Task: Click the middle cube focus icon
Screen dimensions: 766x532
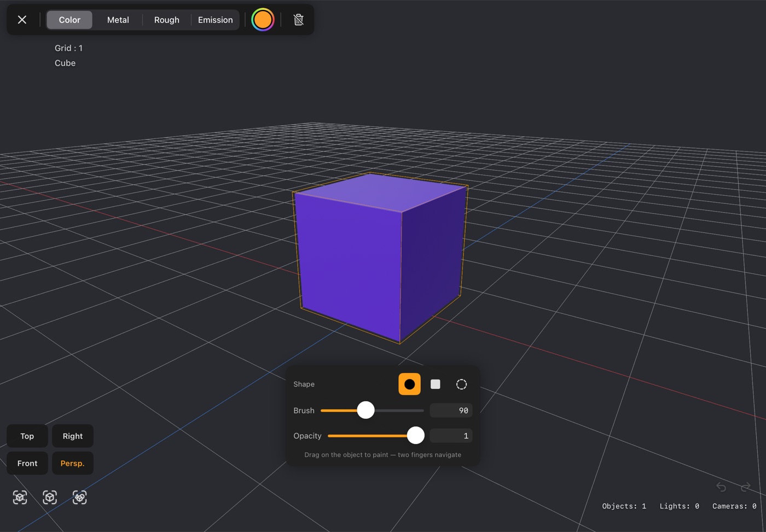Action: 50,497
